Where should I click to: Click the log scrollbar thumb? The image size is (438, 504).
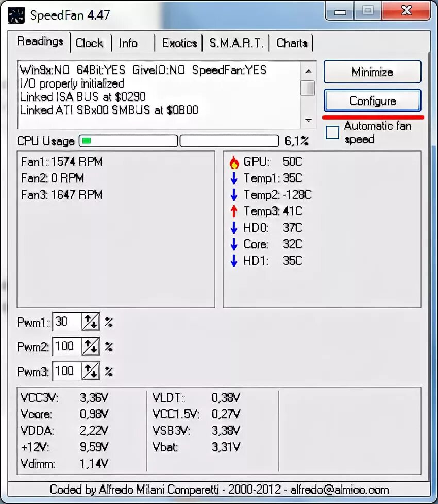(x=308, y=88)
